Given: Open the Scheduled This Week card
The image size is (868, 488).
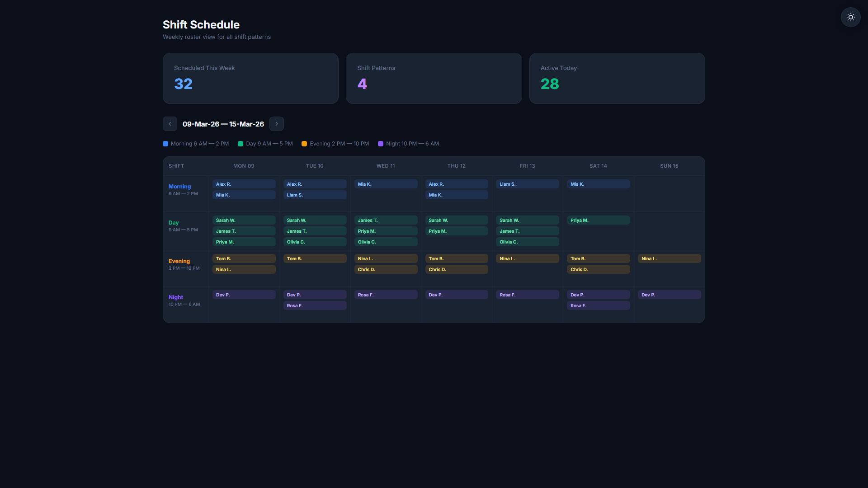Looking at the screenshot, I should (x=250, y=78).
